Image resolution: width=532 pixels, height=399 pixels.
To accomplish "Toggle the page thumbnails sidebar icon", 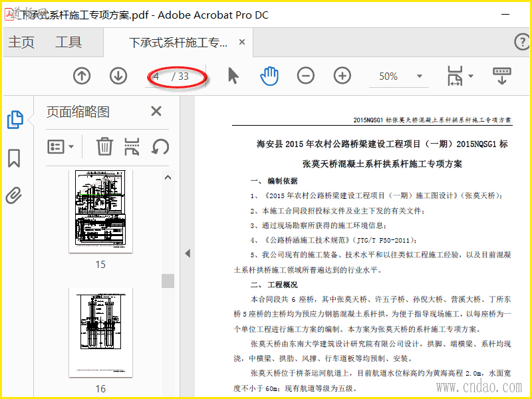I will click(x=15, y=120).
